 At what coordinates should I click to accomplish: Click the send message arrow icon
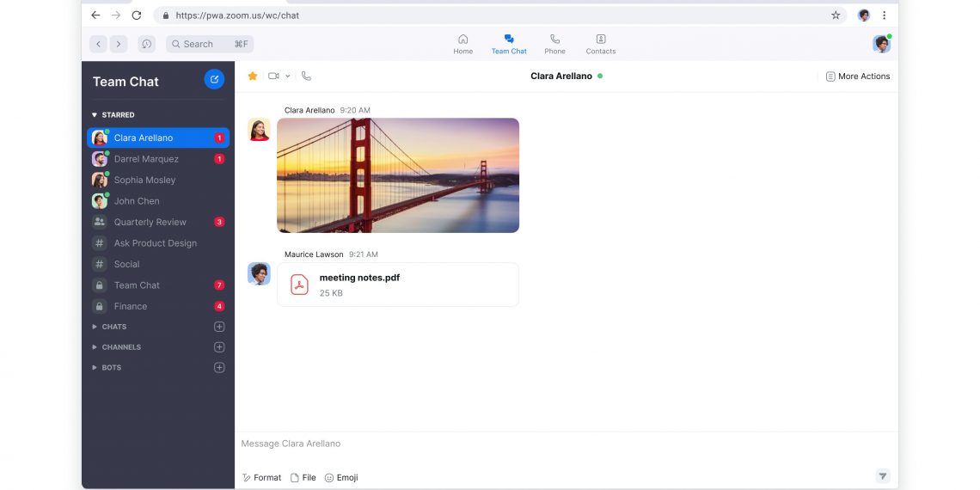(x=883, y=476)
